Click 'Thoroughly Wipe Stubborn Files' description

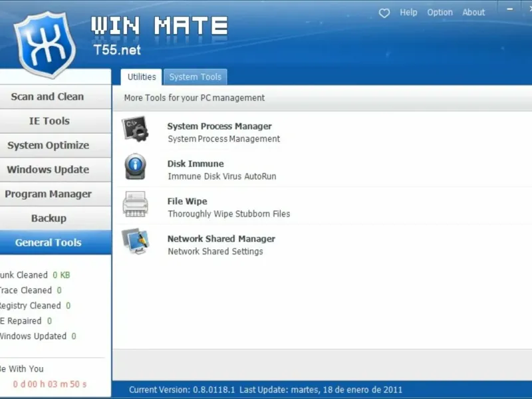tap(229, 213)
